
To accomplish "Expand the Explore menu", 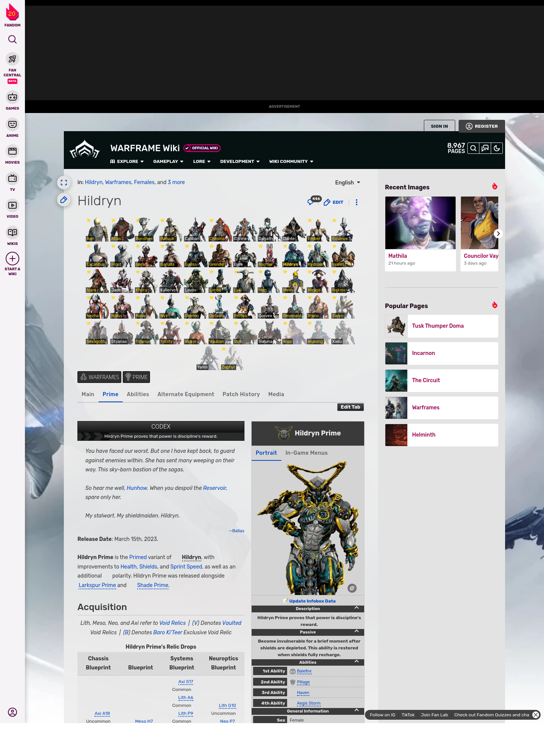I will 127,161.
